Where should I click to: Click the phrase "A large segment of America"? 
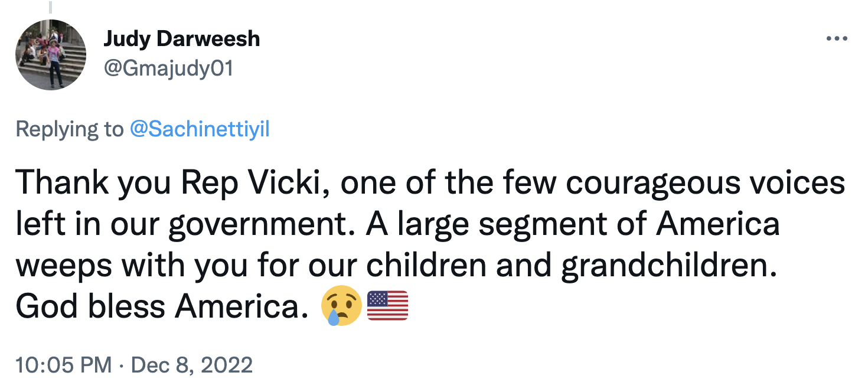574,224
